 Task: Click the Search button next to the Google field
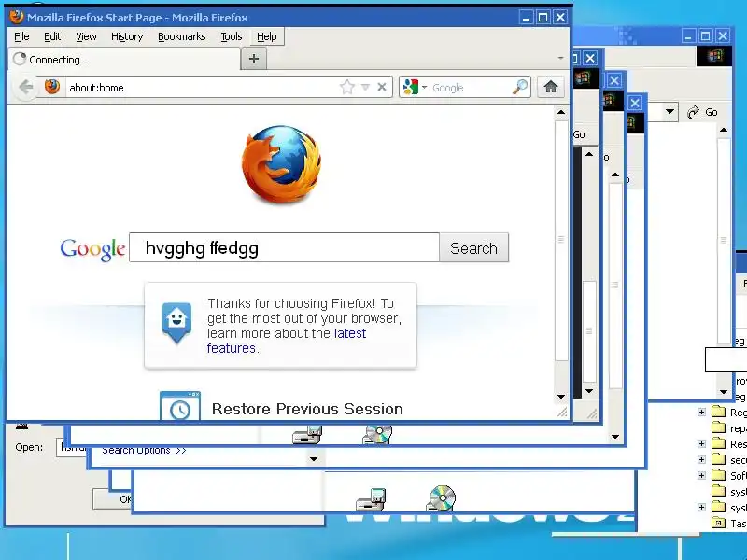click(473, 248)
